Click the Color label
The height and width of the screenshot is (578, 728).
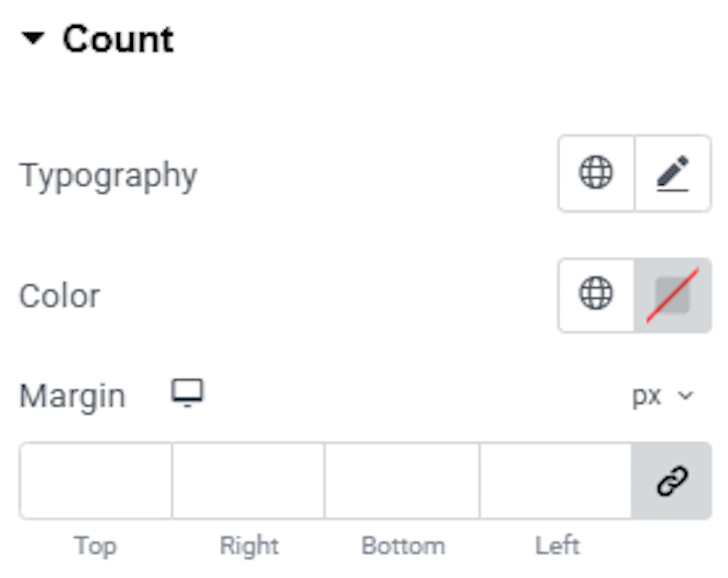click(x=60, y=296)
